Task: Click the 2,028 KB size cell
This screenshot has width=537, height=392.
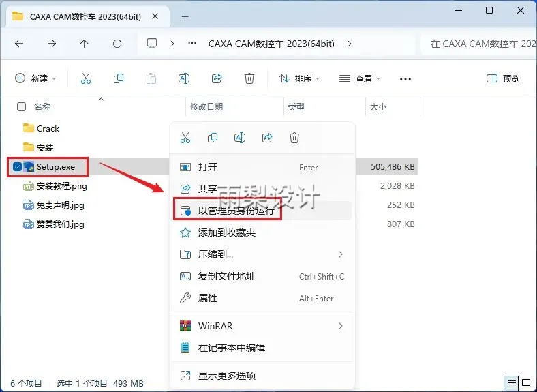Action: pos(397,186)
